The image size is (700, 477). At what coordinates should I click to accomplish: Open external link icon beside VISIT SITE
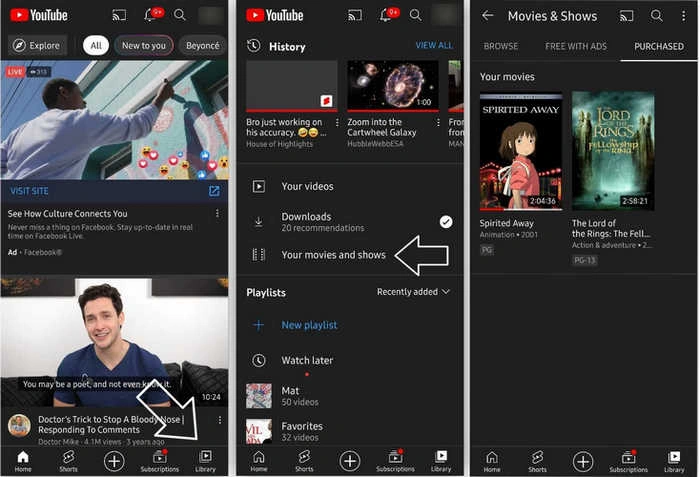[x=214, y=191]
